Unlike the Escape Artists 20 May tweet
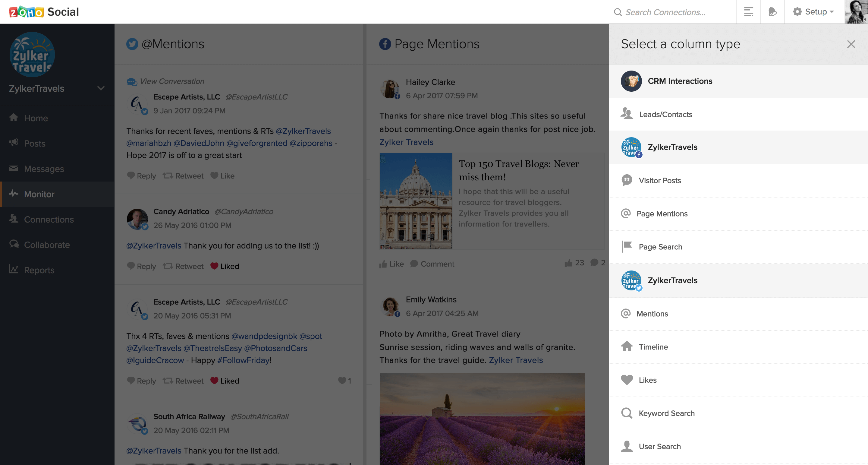Screen dimensions: 868x465 point(225,381)
